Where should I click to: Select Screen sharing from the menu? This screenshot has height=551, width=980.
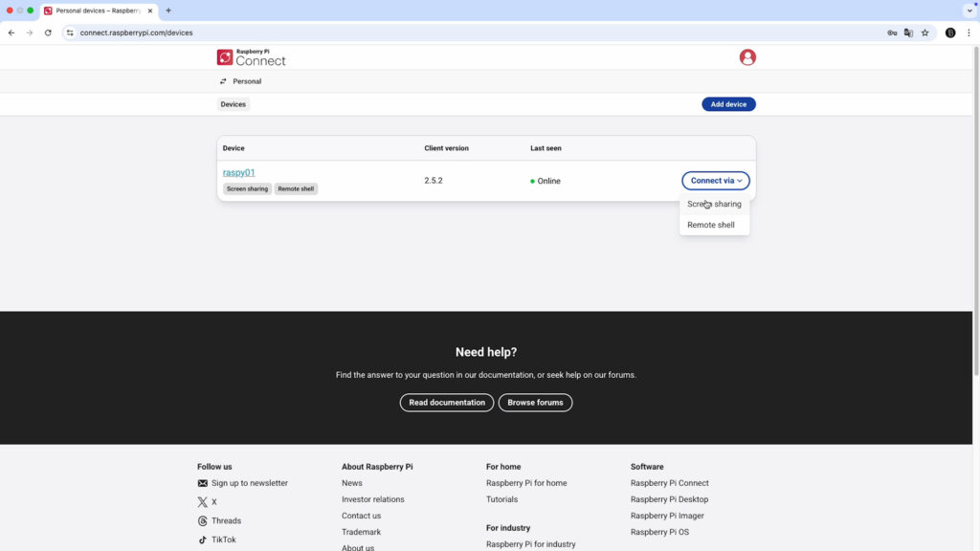(714, 204)
